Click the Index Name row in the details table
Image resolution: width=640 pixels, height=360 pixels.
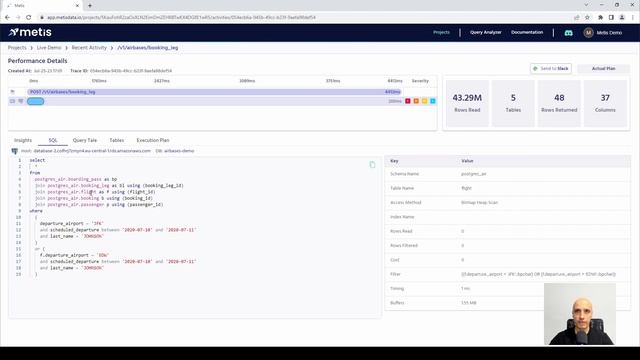pos(507,217)
